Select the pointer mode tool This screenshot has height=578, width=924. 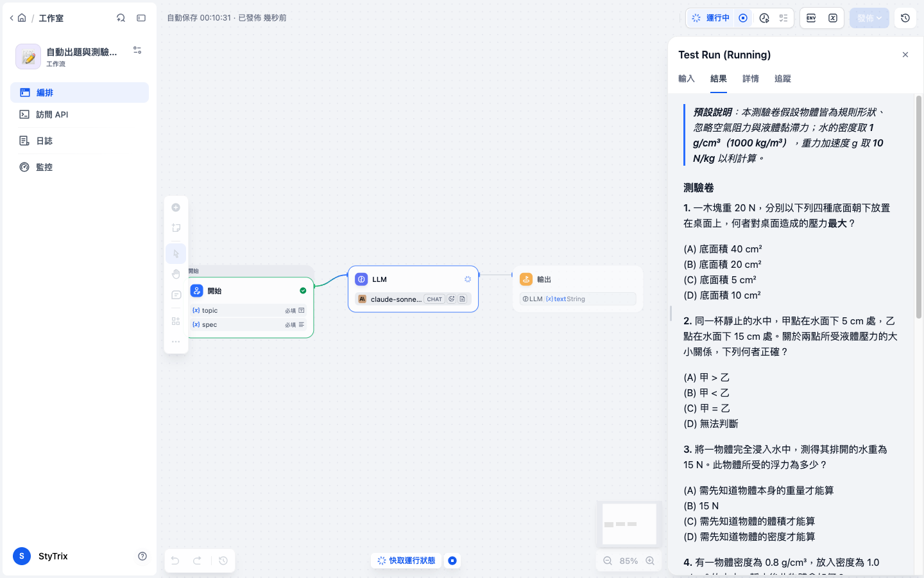[x=176, y=254]
